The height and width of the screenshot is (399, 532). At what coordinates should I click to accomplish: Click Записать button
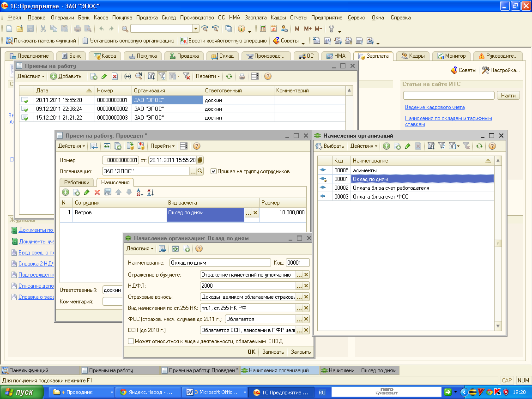tap(273, 352)
